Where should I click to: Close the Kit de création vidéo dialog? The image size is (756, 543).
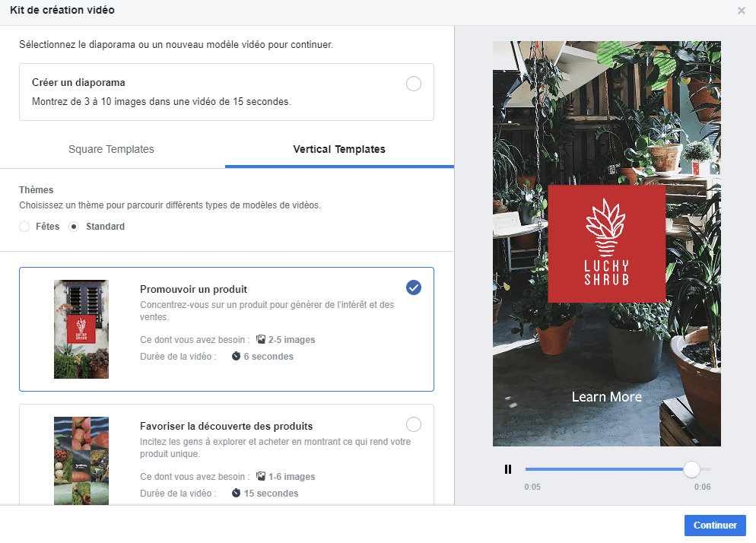[x=741, y=11]
